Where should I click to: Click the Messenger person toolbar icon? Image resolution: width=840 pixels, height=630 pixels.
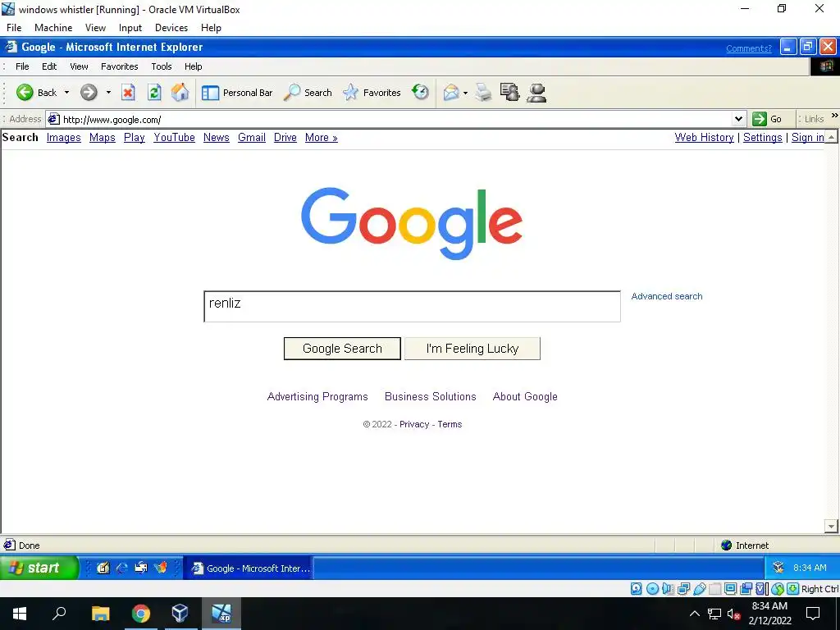[x=536, y=93]
